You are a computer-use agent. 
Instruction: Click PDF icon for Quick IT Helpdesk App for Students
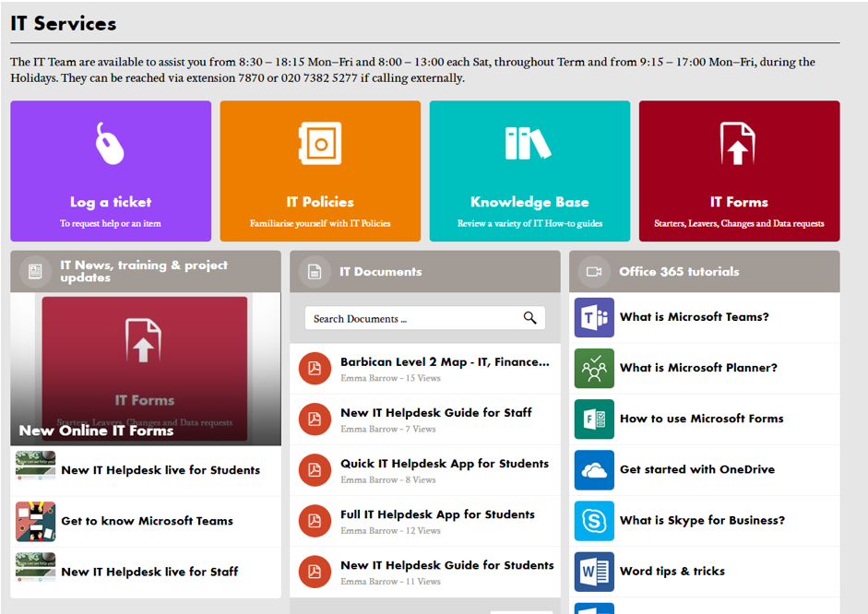pos(315,470)
